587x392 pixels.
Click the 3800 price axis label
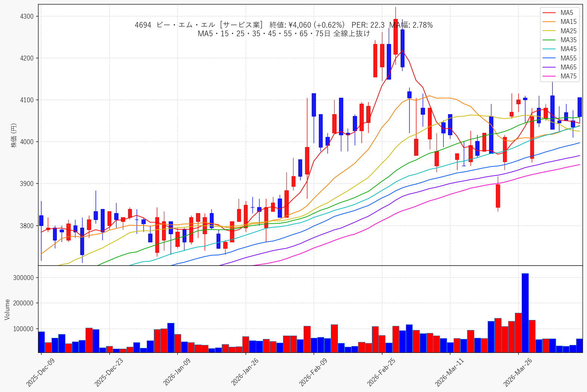click(27, 225)
